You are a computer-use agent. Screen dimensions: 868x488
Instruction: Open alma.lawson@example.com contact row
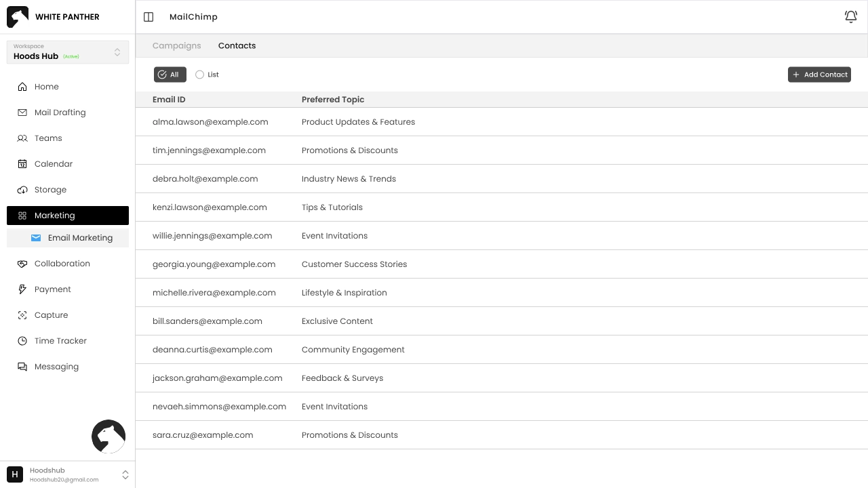pyautogui.click(x=210, y=122)
